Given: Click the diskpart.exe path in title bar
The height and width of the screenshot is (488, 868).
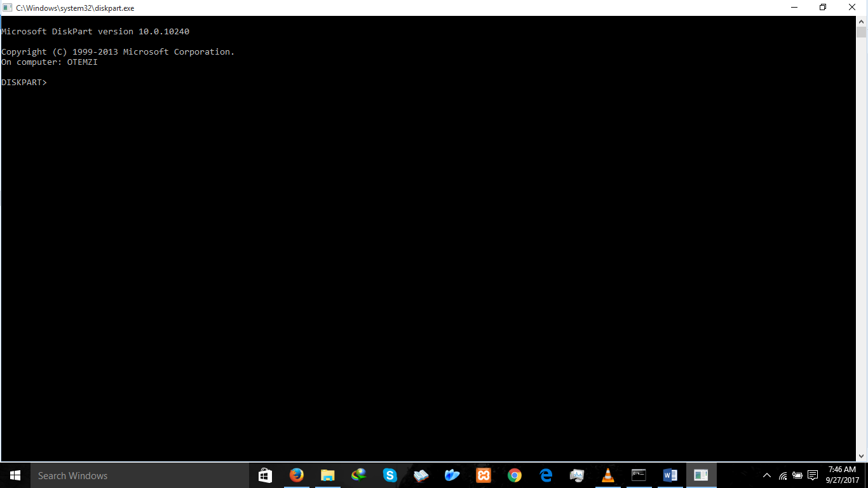Looking at the screenshot, I should [75, 8].
